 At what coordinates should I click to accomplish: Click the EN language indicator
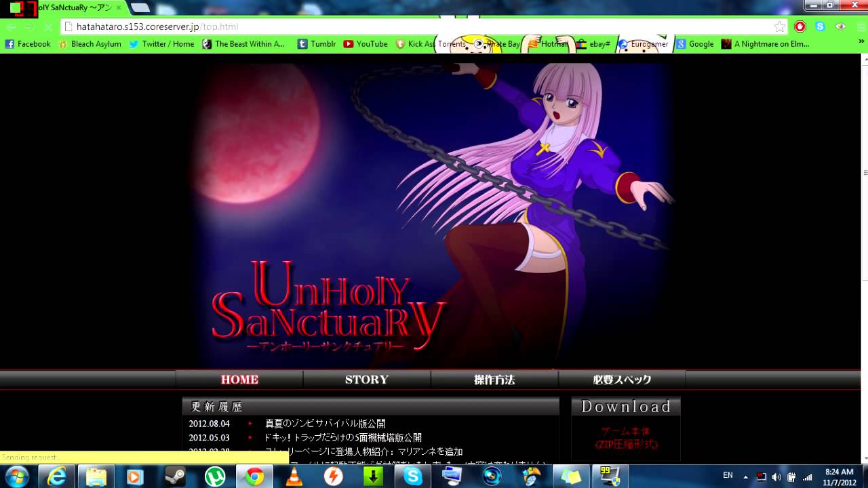tap(728, 476)
